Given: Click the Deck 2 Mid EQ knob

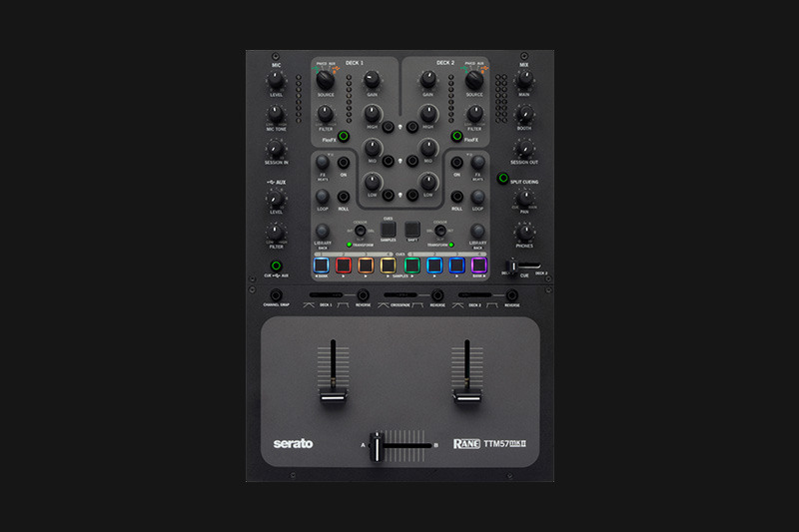Looking at the screenshot, I should (x=428, y=148).
